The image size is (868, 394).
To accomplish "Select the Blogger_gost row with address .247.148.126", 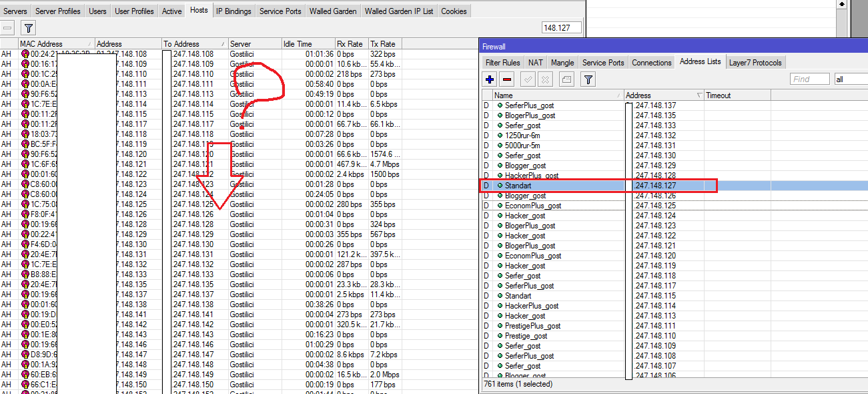I will click(674, 196).
